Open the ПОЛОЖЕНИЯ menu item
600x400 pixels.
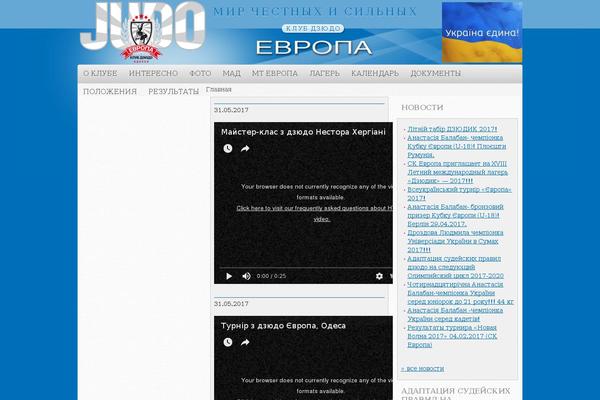[110, 91]
